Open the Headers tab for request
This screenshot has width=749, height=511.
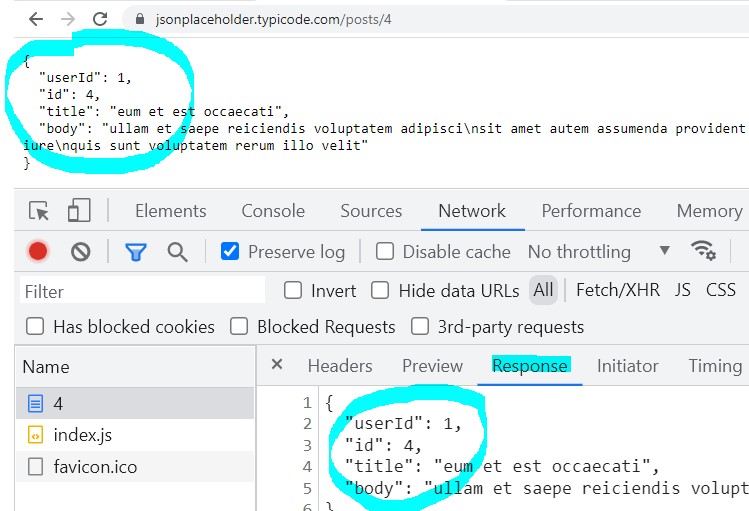pos(340,366)
